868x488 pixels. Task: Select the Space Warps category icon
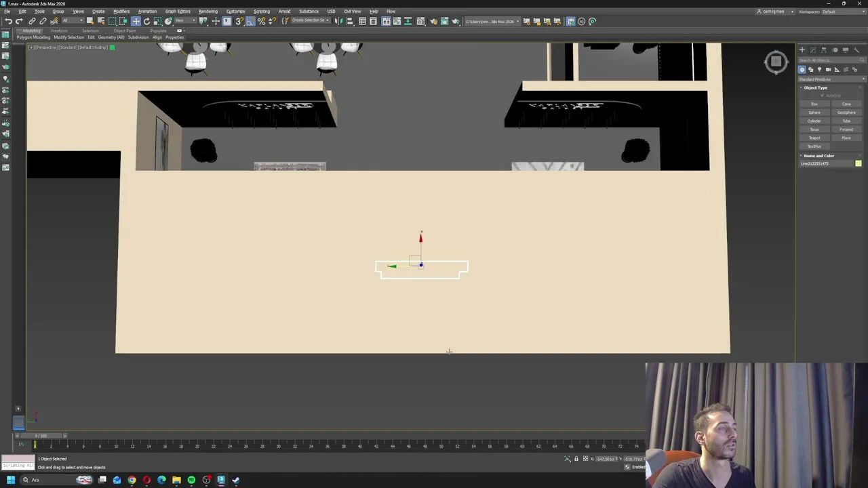(846, 70)
